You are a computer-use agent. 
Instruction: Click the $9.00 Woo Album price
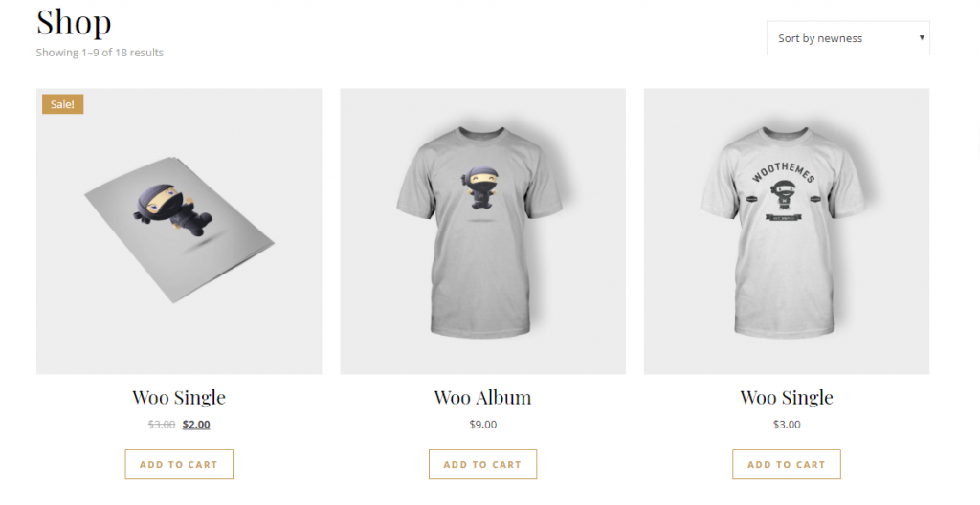[483, 425]
